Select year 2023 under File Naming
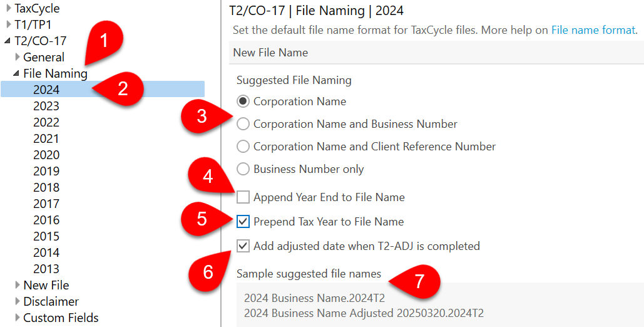644x327 pixels. pos(46,106)
